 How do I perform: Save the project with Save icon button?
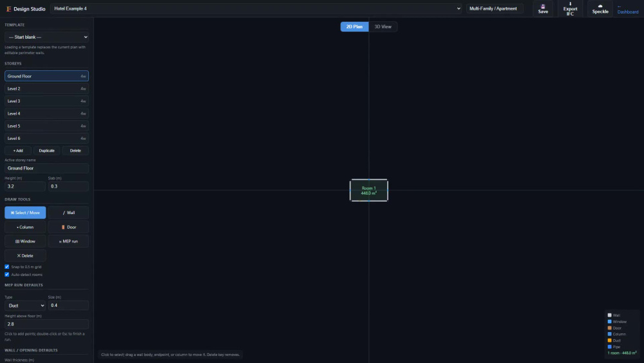click(x=543, y=8)
